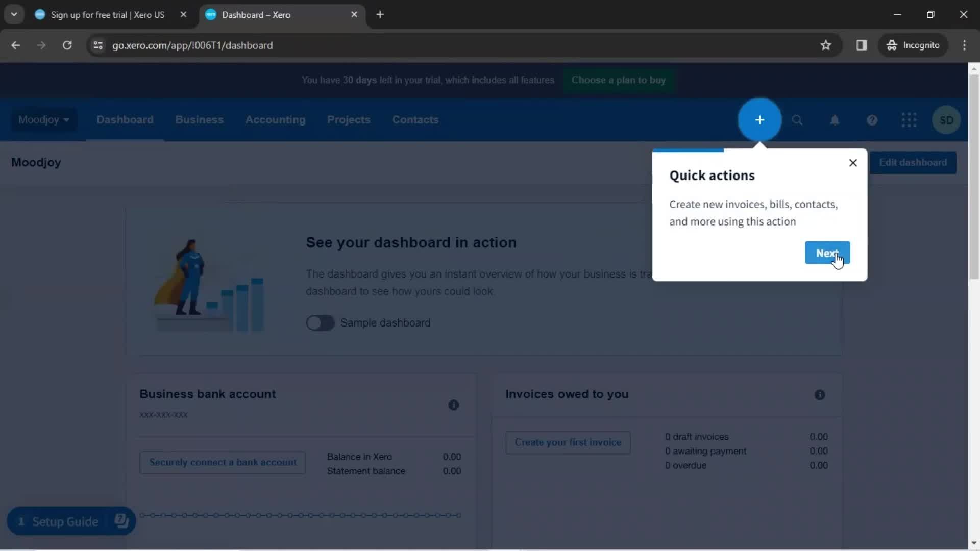Toggle the browser side panel icon
The height and width of the screenshot is (551, 980).
click(862, 45)
